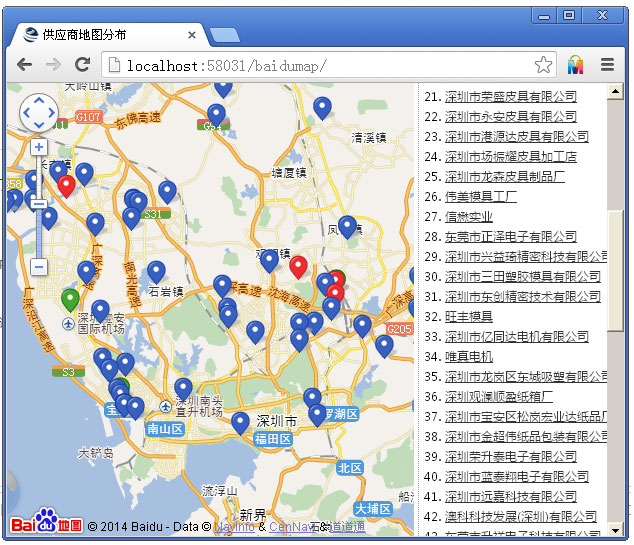Click the blue marker near 清溪镇
The height and width of the screenshot is (545, 634).
tap(322, 108)
